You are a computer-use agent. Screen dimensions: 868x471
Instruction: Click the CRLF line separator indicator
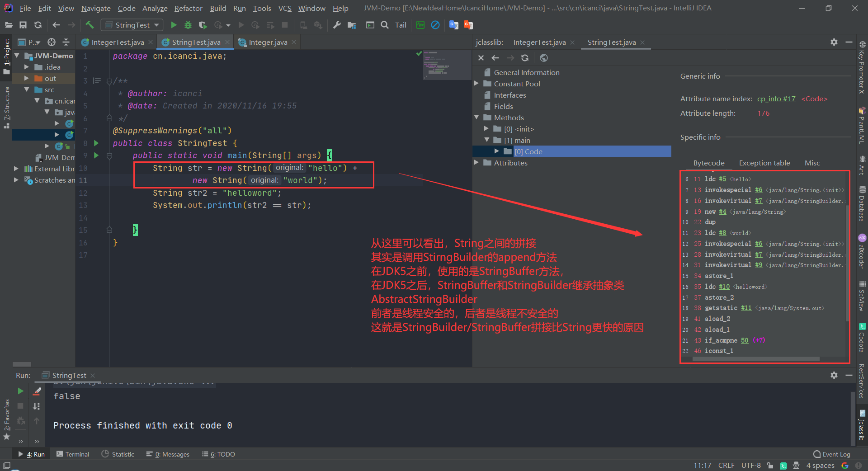(726, 466)
